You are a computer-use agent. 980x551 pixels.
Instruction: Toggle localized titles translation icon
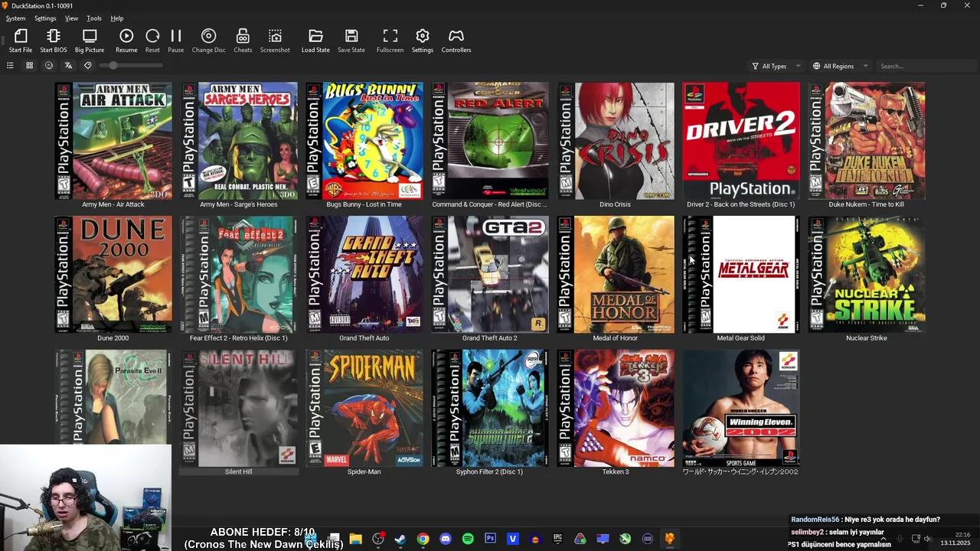(x=68, y=66)
